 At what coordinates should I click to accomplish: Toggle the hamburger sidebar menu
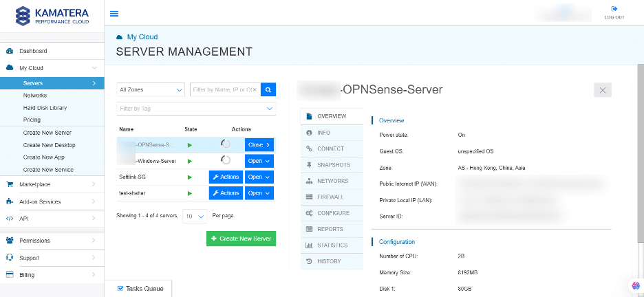coord(114,14)
